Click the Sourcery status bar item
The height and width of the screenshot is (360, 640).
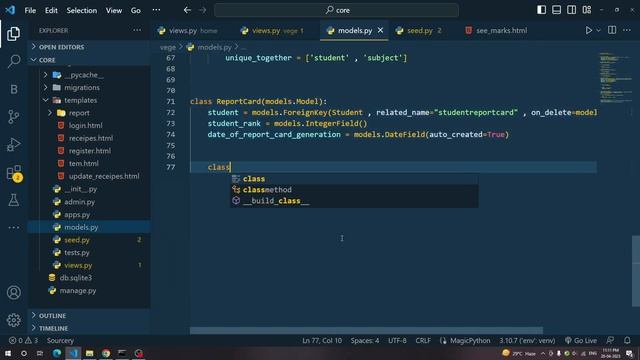pyautogui.click(x=60, y=340)
